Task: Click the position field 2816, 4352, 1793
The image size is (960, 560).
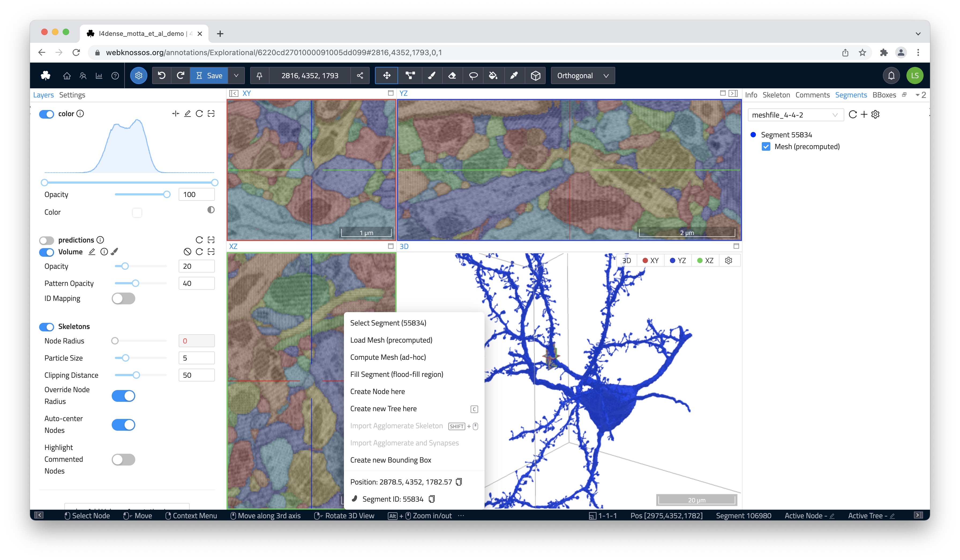Action: (310, 76)
